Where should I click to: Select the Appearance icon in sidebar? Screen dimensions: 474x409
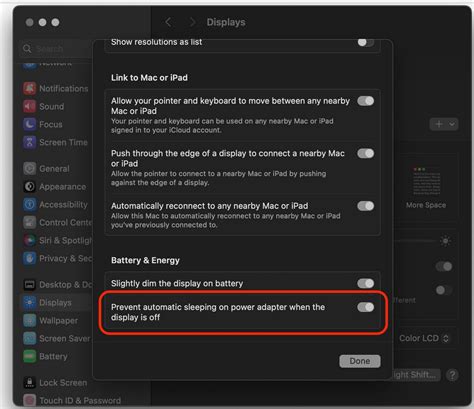[29, 187]
